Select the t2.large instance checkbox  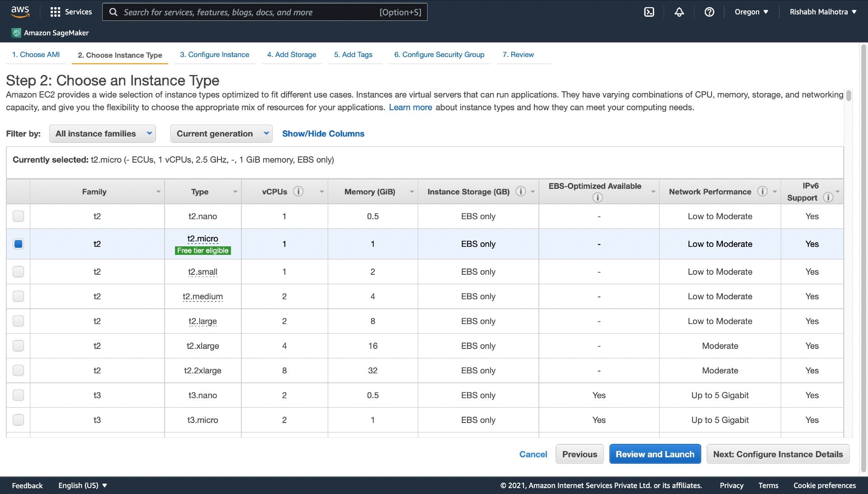click(x=18, y=321)
